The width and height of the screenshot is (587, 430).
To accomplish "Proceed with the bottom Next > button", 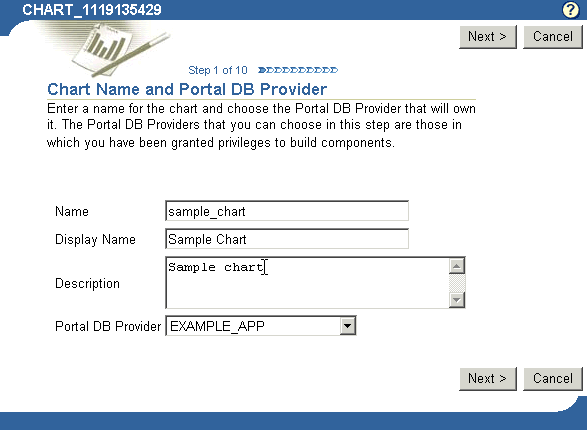I will point(488,379).
